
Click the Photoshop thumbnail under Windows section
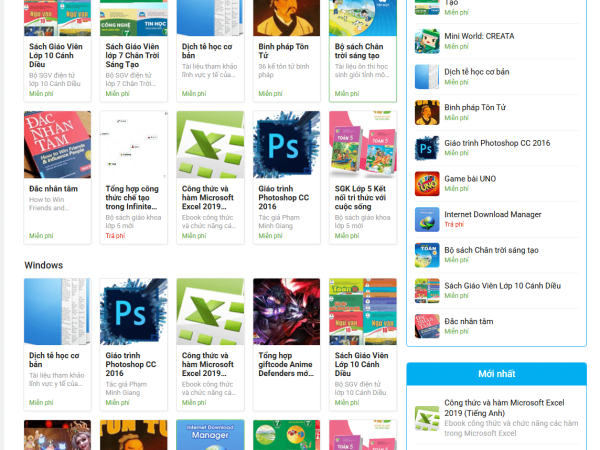pos(134,311)
